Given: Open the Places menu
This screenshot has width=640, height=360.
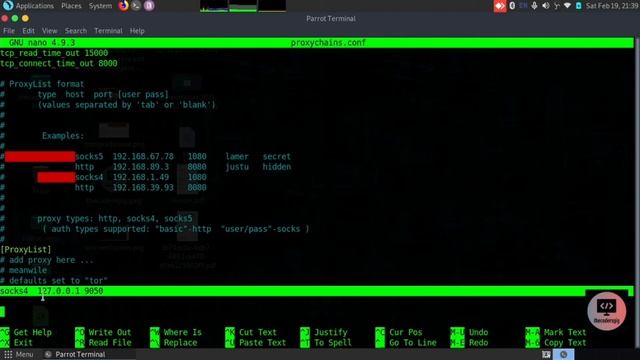Looking at the screenshot, I should pos(71,6).
